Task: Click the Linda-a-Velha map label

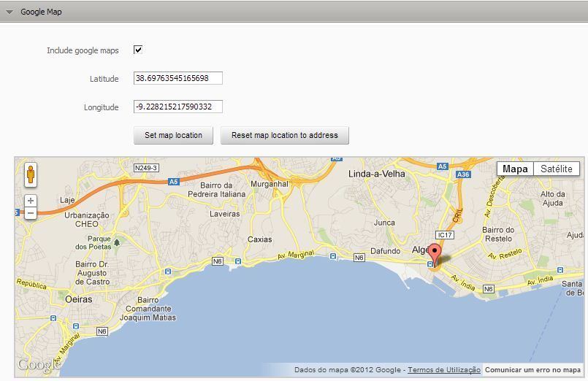Action: (376, 174)
